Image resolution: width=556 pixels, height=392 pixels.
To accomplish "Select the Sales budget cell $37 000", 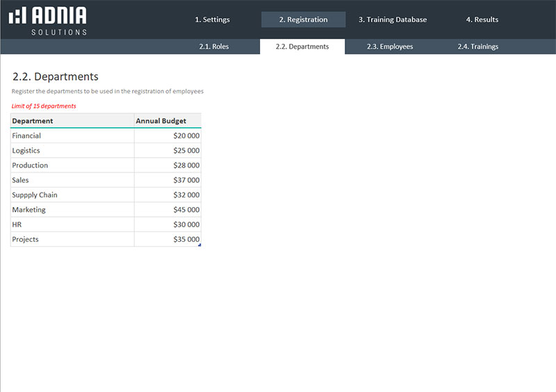I will click(x=167, y=181).
